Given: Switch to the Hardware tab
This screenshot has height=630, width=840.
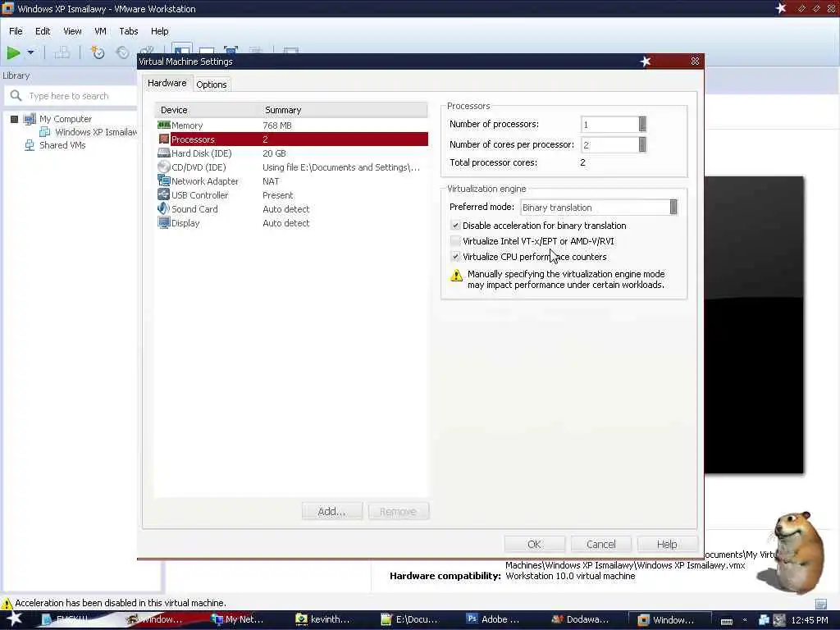Looking at the screenshot, I should (167, 83).
